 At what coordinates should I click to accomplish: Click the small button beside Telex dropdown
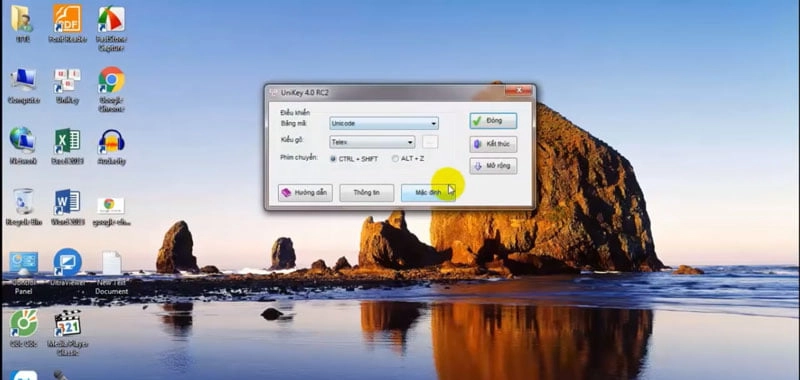click(430, 142)
